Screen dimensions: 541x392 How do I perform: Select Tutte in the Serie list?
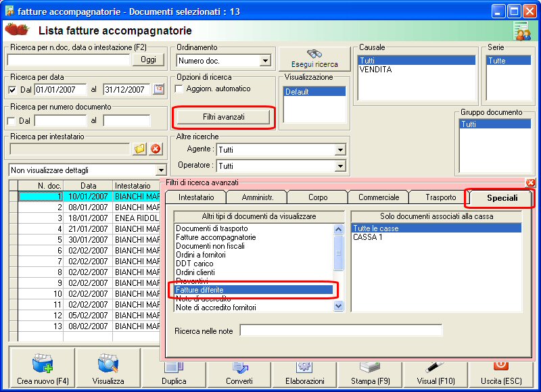[x=509, y=61]
